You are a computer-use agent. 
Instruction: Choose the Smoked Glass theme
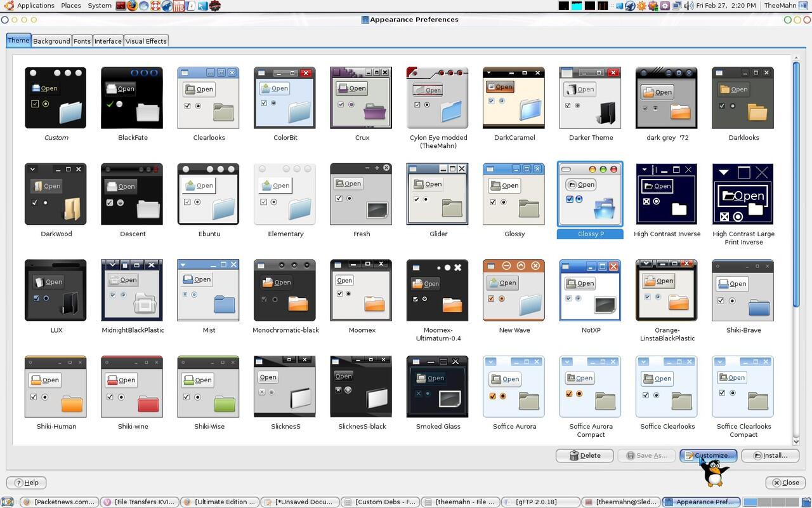point(437,387)
